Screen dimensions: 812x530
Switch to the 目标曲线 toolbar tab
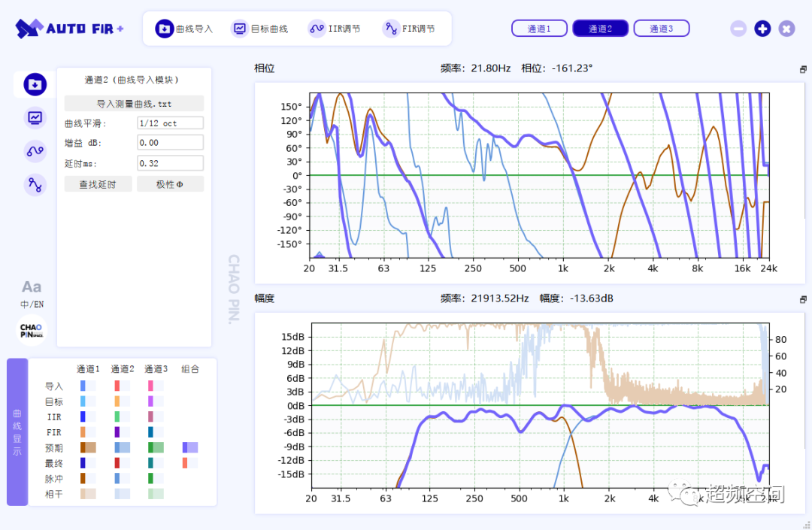tap(260, 29)
